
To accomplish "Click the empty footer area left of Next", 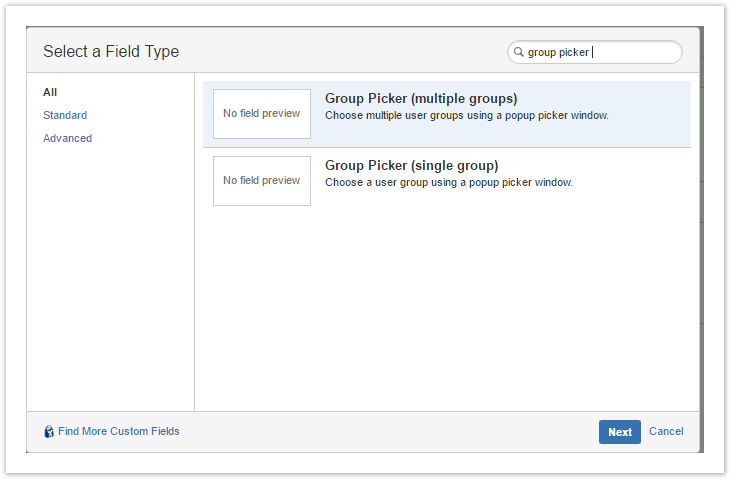I will pyautogui.click(x=390, y=431).
